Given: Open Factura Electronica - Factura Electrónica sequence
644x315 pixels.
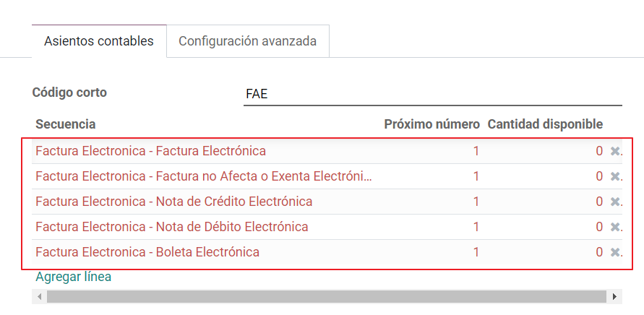Looking at the screenshot, I should click(151, 151).
